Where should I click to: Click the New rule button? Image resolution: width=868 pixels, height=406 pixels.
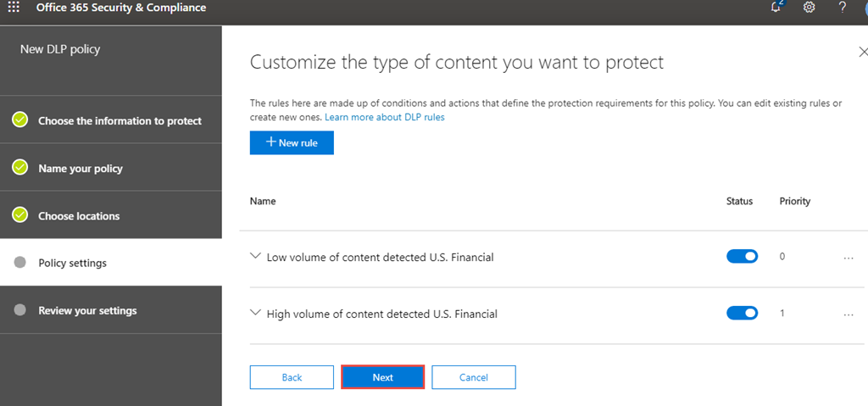(292, 142)
